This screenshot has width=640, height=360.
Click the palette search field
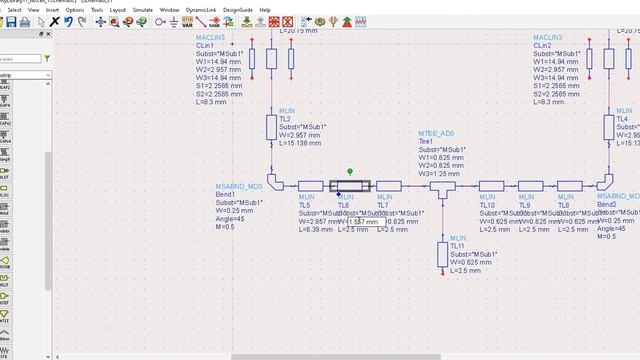coord(20,59)
